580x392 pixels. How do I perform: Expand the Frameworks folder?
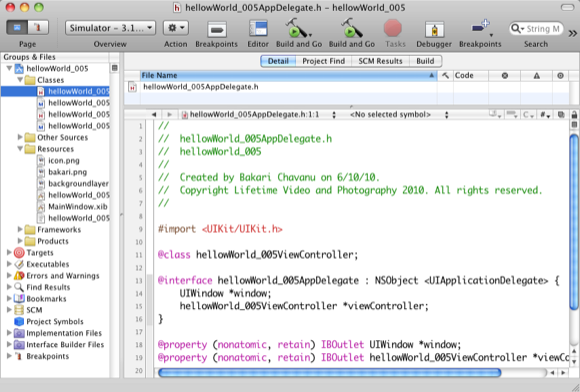point(20,229)
